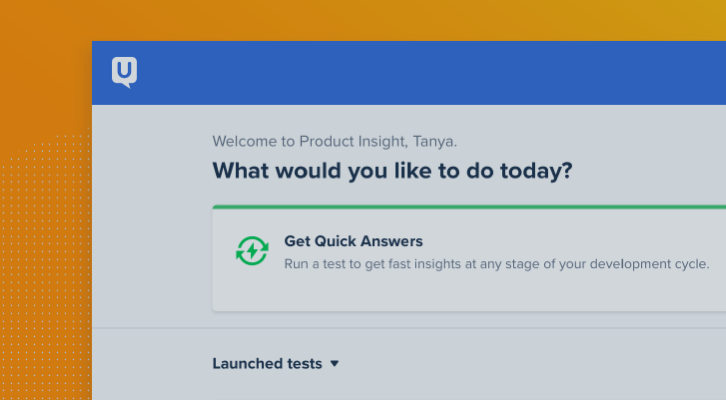This screenshot has width=726, height=400.
Task: Click the divider line below the card
Action: pyautogui.click(x=409, y=328)
